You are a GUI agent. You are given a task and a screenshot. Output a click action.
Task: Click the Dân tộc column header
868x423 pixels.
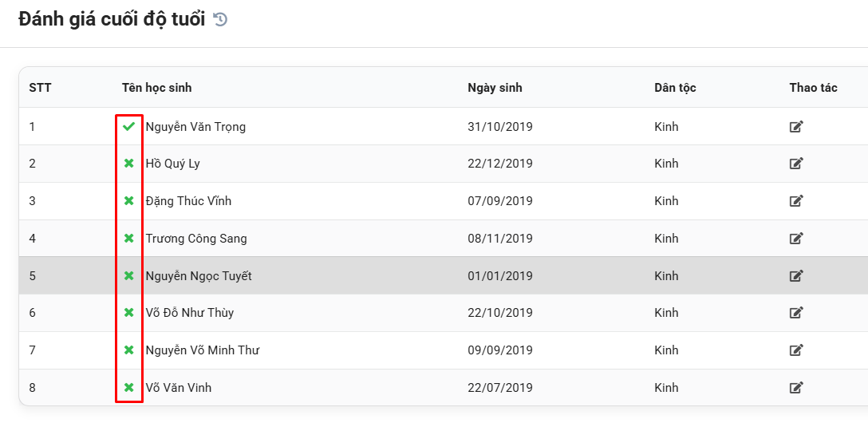675,88
